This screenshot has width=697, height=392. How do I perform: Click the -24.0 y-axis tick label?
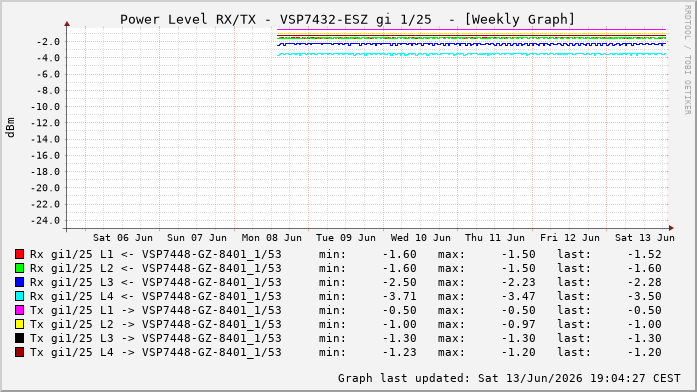(x=45, y=221)
